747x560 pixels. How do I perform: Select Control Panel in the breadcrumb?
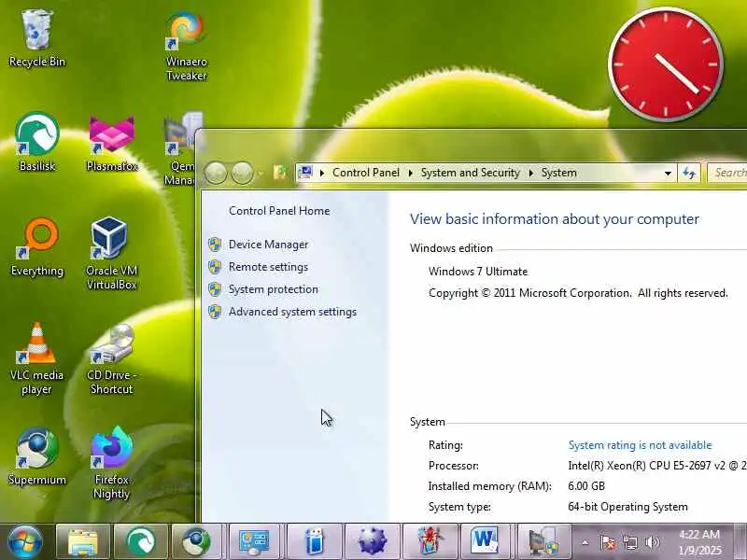click(x=366, y=173)
